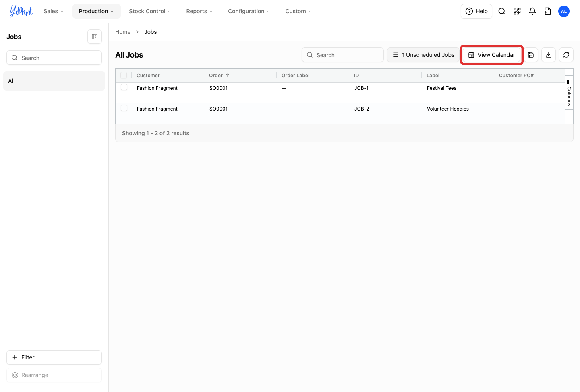Open the global search magnifier icon
Screen dimensions: 580x392
502,11
